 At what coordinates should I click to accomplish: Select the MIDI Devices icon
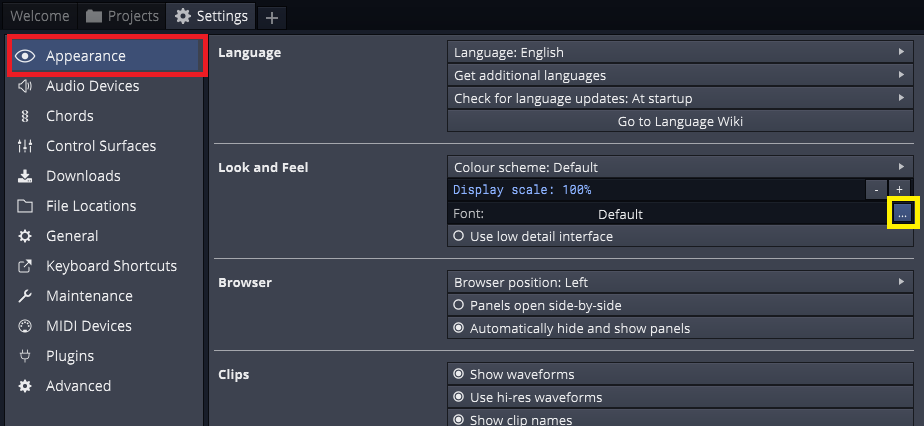coord(25,326)
